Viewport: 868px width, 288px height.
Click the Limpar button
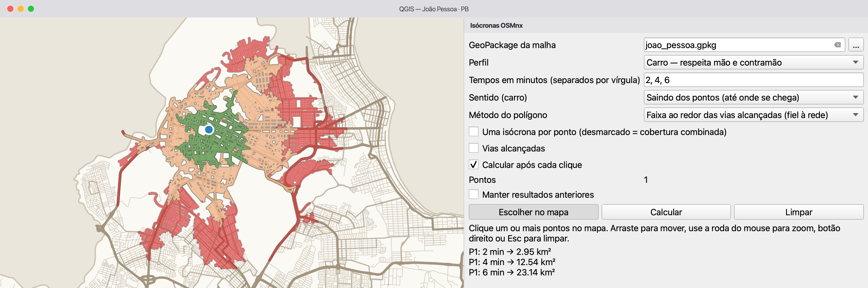[x=799, y=212]
